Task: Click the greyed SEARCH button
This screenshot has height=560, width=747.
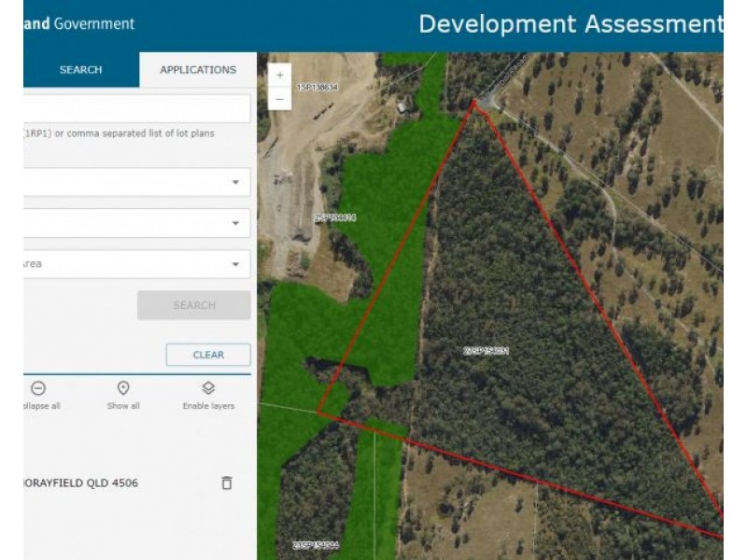Action: pyautogui.click(x=194, y=305)
